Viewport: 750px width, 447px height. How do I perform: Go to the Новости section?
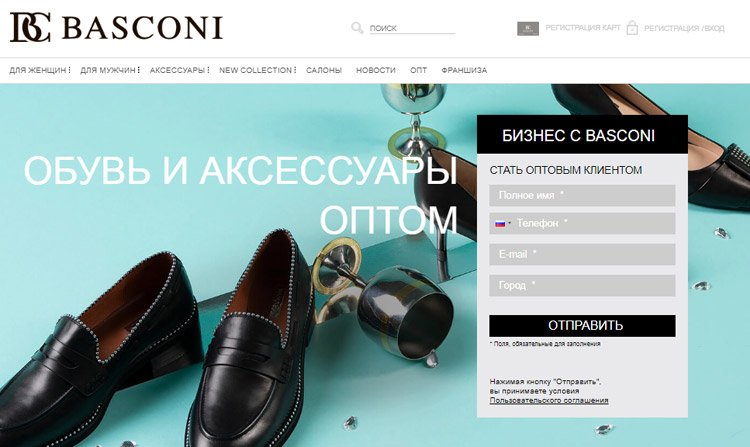[x=375, y=70]
